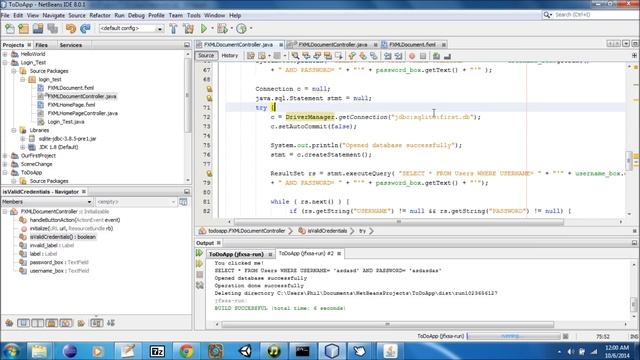This screenshot has width=640, height=360.
Task: Click the editor's horizontal scrollbar
Action: pos(399,222)
